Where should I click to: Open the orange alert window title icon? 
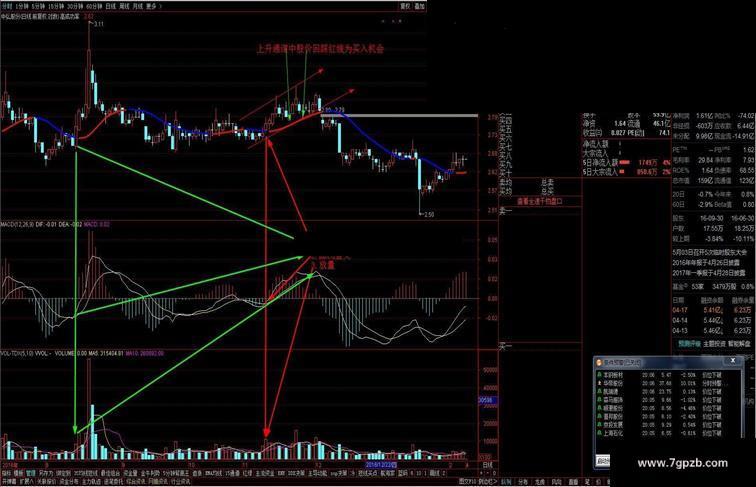pyautogui.click(x=599, y=363)
